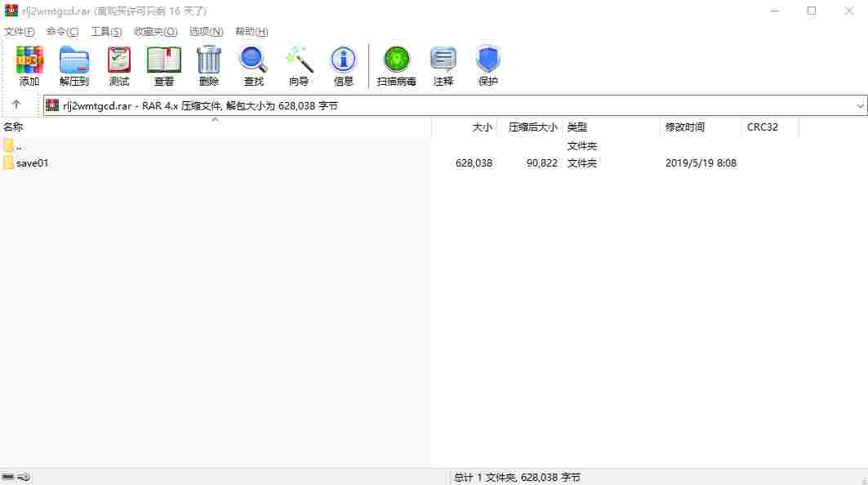The height and width of the screenshot is (485, 868).
Task: Close the WinRAR window
Action: tap(848, 11)
